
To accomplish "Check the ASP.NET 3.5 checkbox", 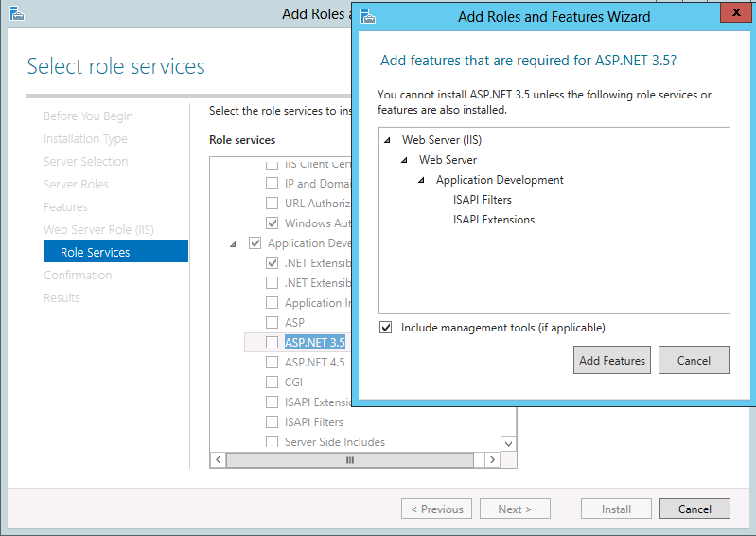I will [272, 343].
